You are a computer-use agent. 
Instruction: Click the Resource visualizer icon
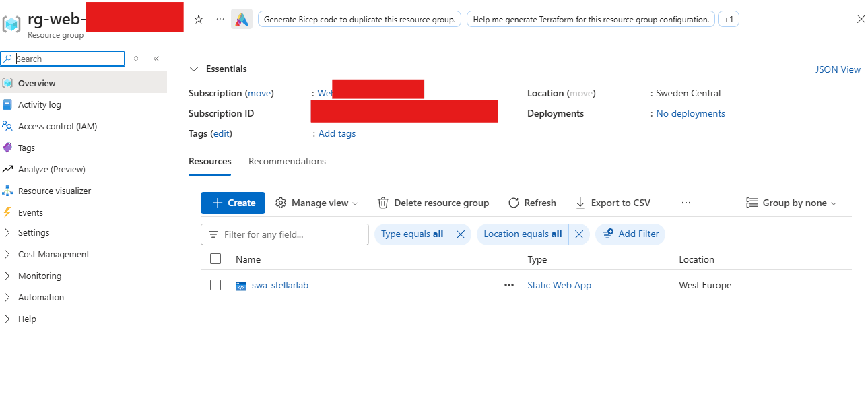(7, 191)
